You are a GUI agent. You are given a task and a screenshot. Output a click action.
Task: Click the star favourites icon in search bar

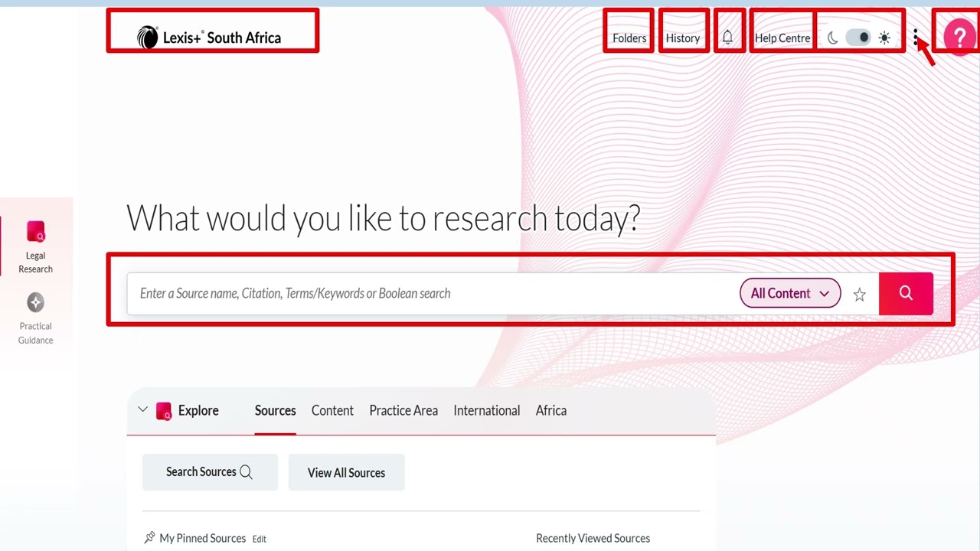pyautogui.click(x=860, y=295)
